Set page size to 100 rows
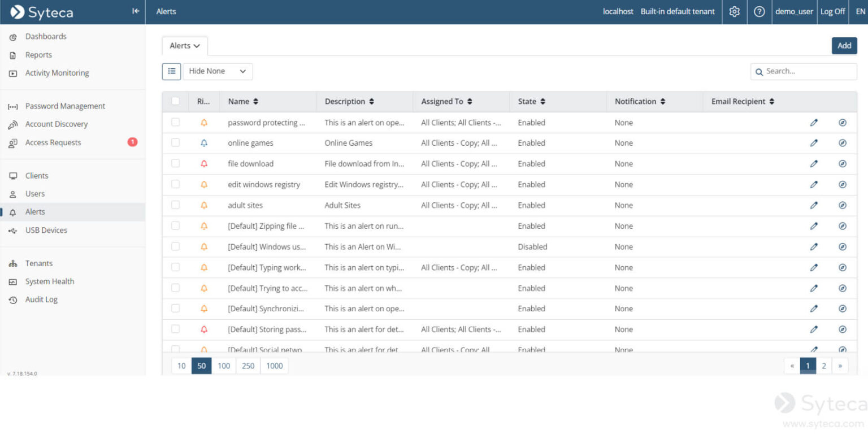The height and width of the screenshot is (447, 868). pos(224,366)
